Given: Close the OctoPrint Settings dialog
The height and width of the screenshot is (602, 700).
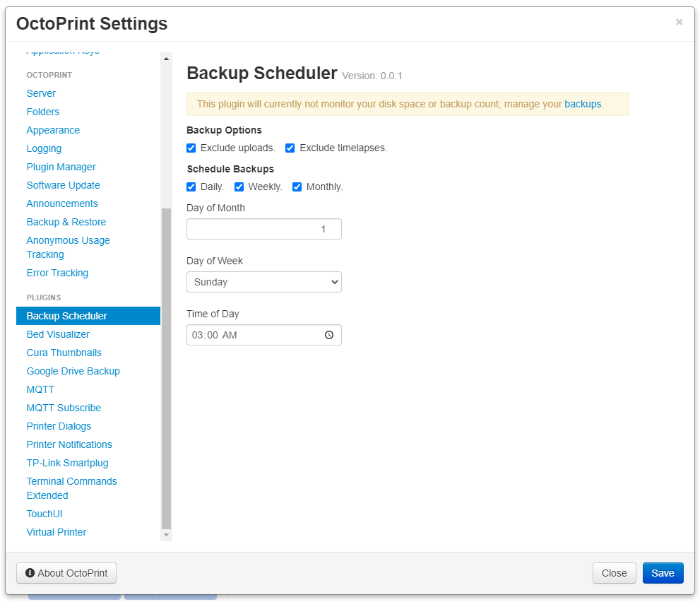Looking at the screenshot, I should pos(613,573).
